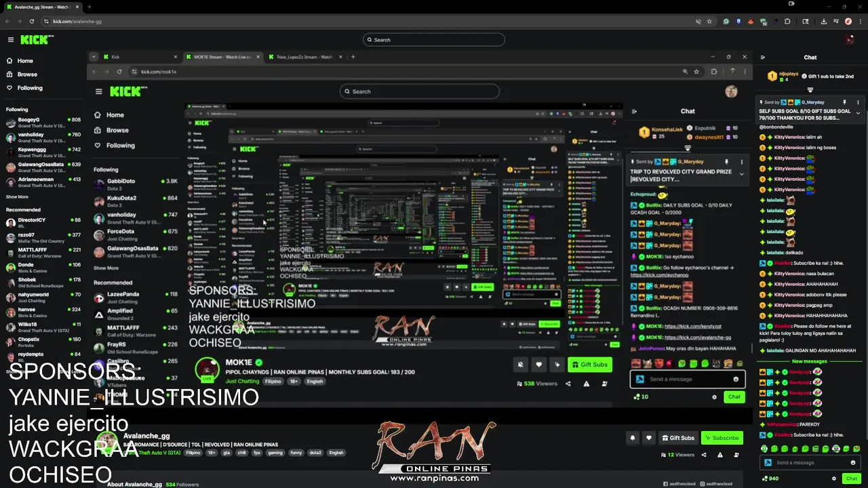Report the Avalanche_gg stream warning icon
This screenshot has width=868, height=488.
pyautogui.click(x=720, y=455)
